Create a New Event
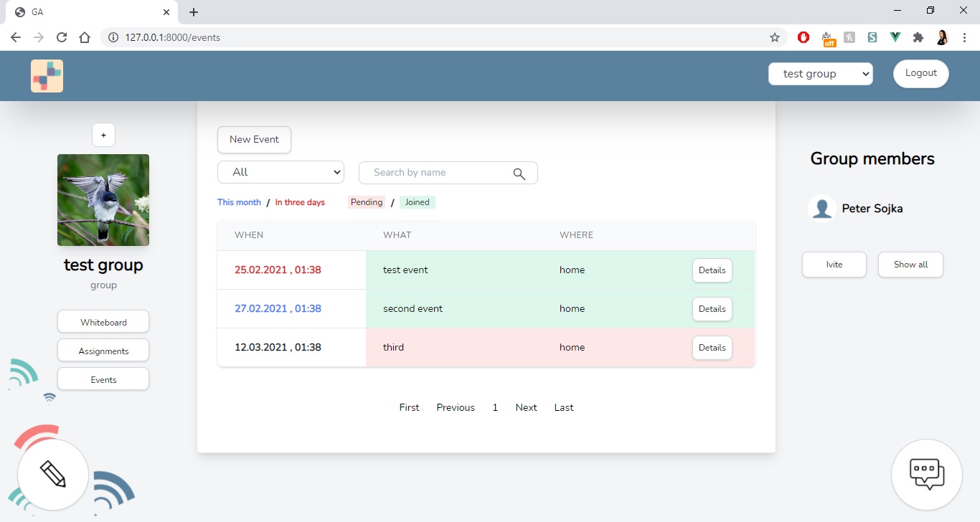The image size is (980, 522). [254, 140]
